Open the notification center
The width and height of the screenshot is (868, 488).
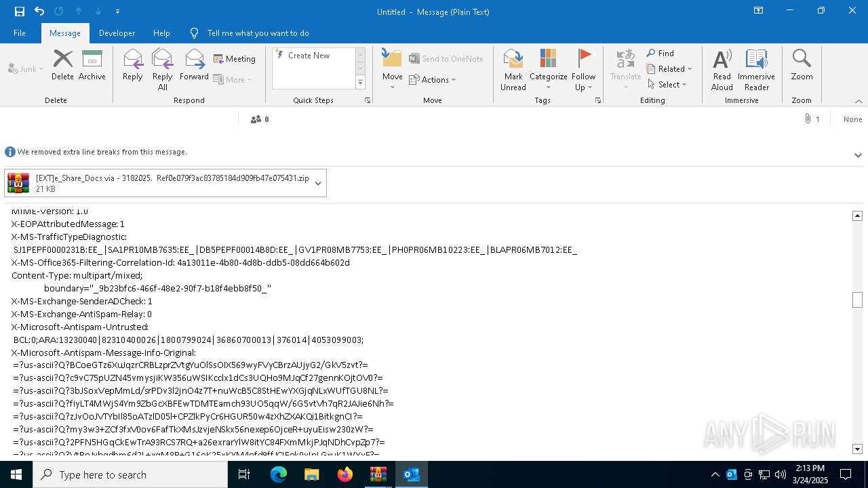point(846,474)
